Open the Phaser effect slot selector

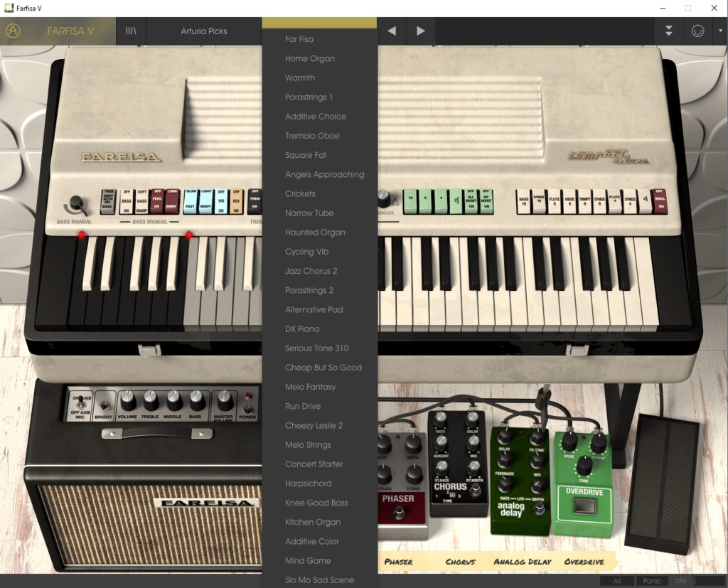[x=398, y=562]
